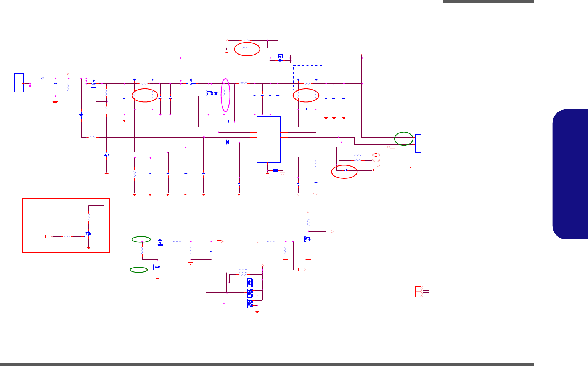Click the group of four red ports at lower right
This screenshot has height=366, width=588.
point(419,291)
